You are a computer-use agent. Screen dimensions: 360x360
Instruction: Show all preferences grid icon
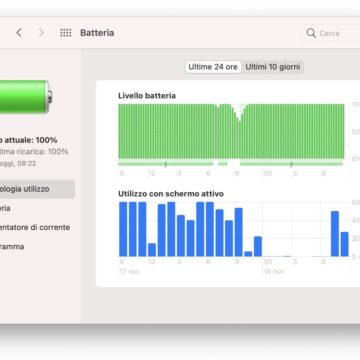(66, 33)
